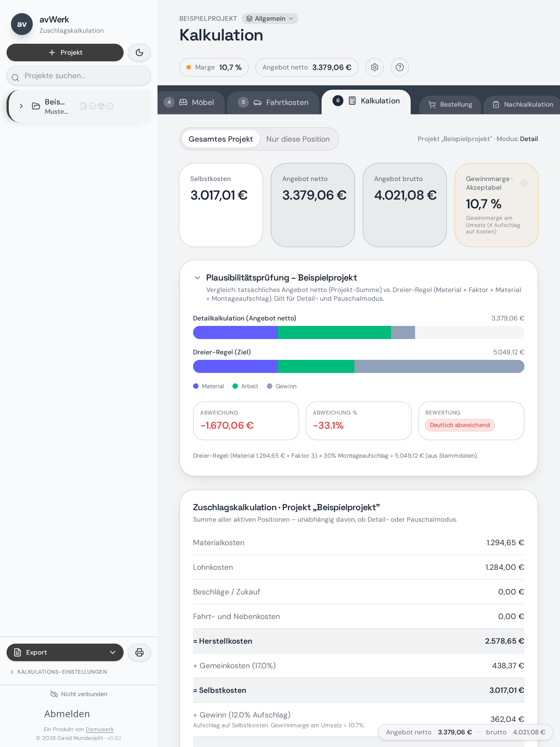560x747 pixels.
Task: Click the sofa icon on the Möbel tab
Action: [183, 102]
